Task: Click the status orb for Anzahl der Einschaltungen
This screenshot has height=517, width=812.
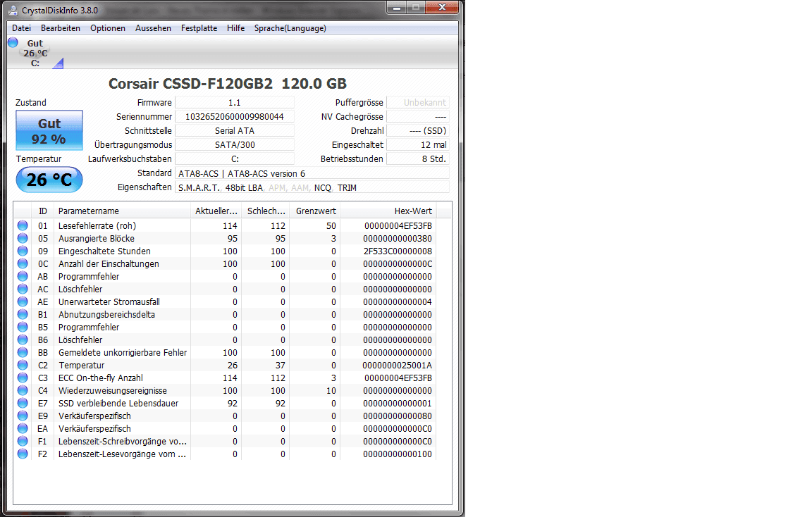Action: [x=23, y=263]
